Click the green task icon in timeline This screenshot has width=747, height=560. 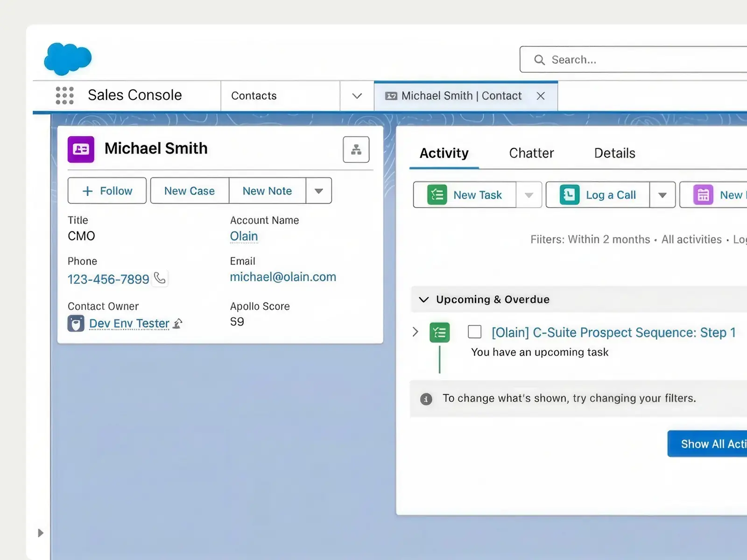coord(440,332)
